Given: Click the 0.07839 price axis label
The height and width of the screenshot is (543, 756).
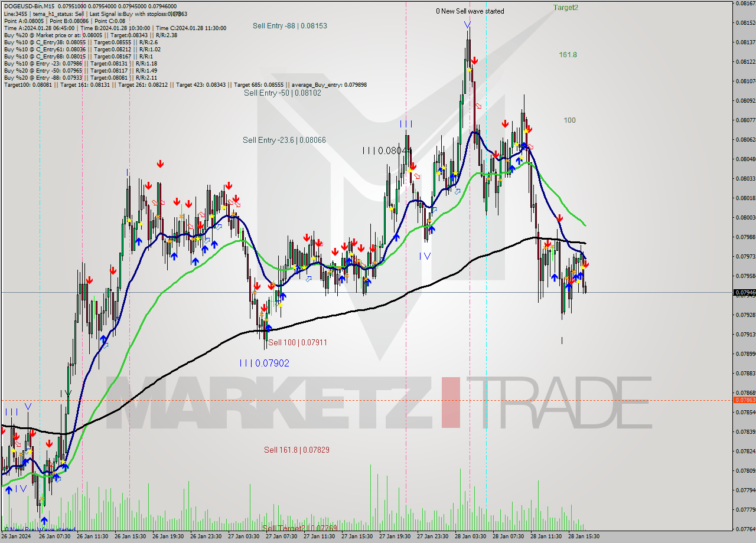Looking at the screenshot, I should 745,431.
